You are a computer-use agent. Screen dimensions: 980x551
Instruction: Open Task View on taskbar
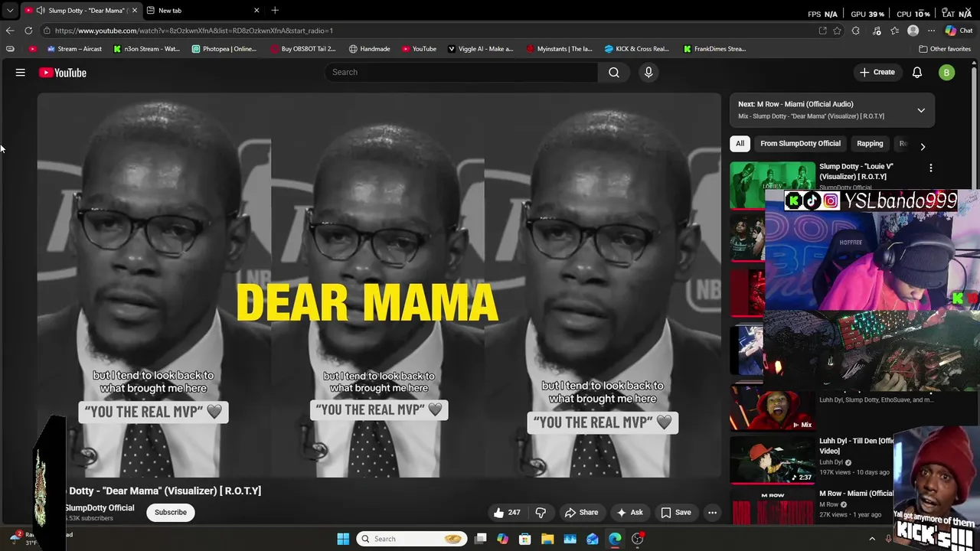(480, 539)
